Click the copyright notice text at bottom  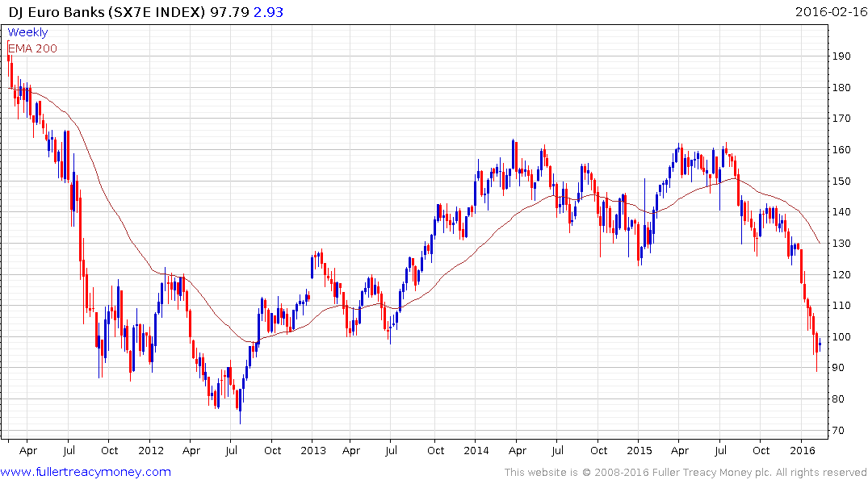[686, 473]
